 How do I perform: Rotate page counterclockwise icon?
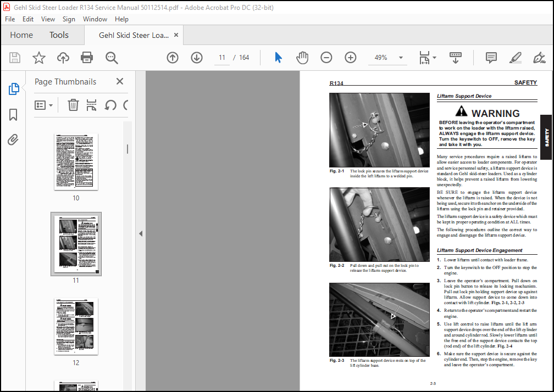[x=110, y=105]
